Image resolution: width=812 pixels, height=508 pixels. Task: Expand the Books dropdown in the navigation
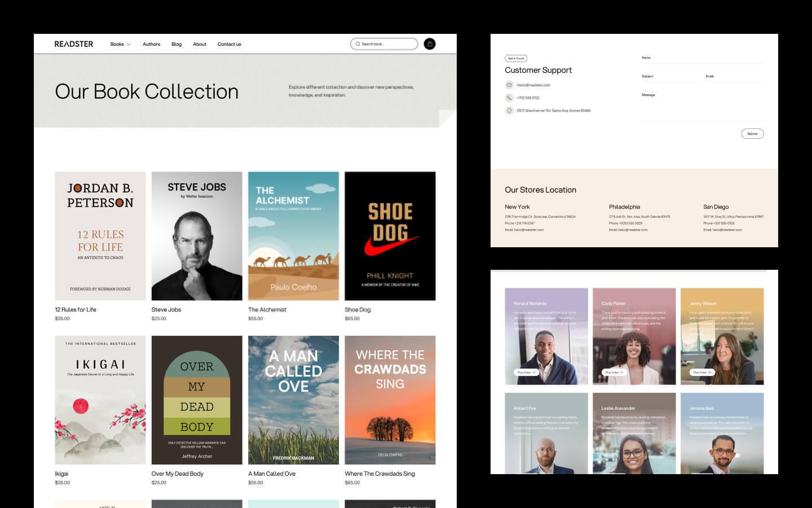coord(120,43)
